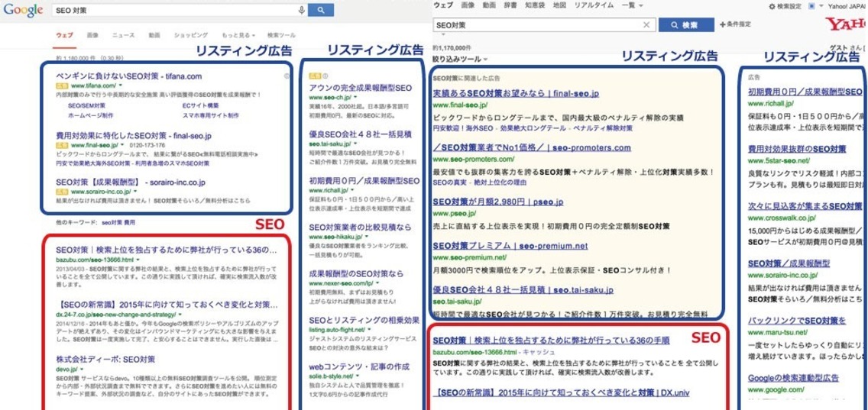This screenshot has width=868, height=410.
Task: Open Yahoo ad /SEO対策業者でNo1価格/ | seo-promoters.com
Action: point(532,147)
